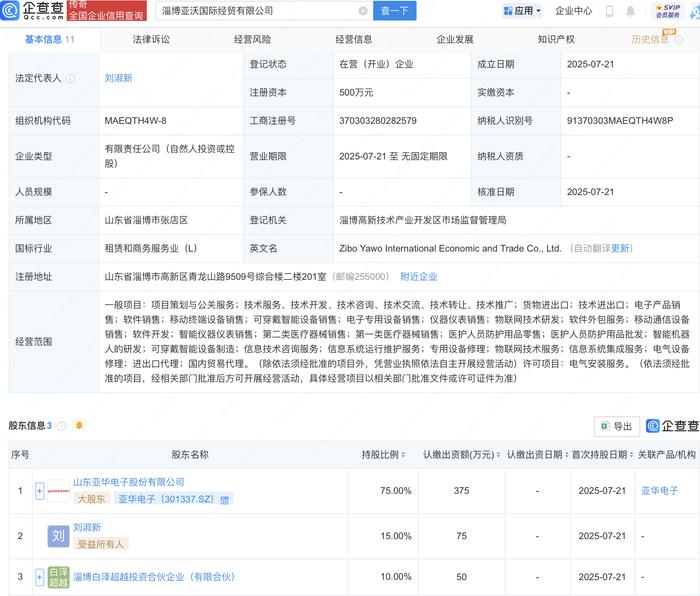Open 企业中心 in the header
The width and height of the screenshot is (700, 596).
tap(573, 11)
